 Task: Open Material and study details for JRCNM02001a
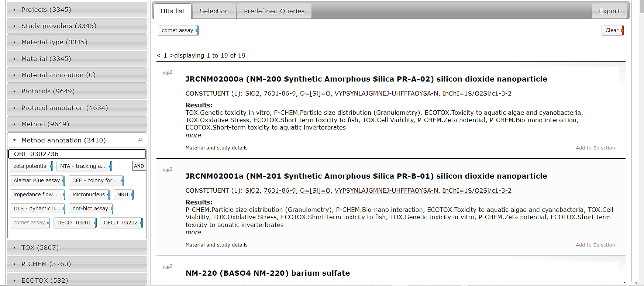coord(216,245)
